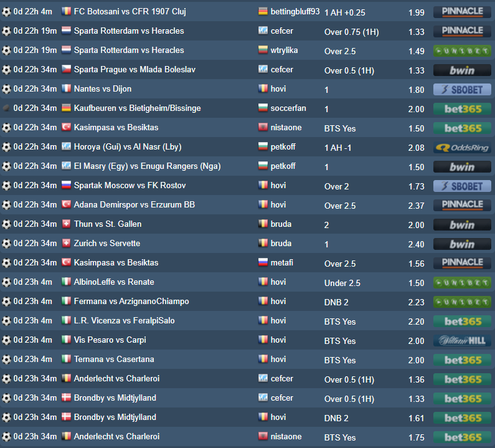The height and width of the screenshot is (448, 495).
Task: Click Unibet logo in AlbinoLeffe row
Action: coord(462,283)
